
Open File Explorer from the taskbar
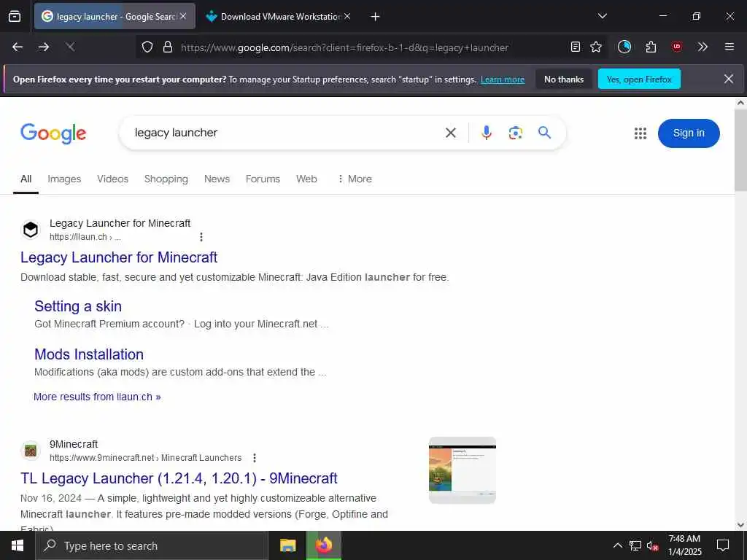pyautogui.click(x=287, y=545)
